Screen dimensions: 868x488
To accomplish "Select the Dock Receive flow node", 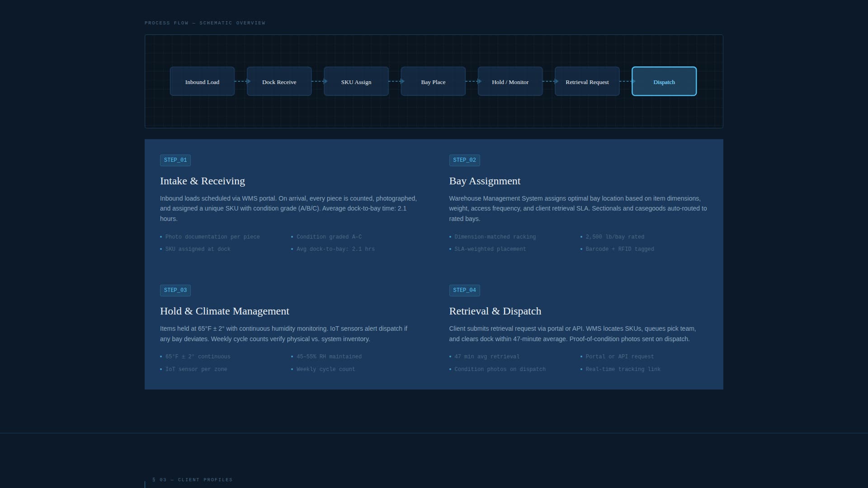I will click(x=279, y=81).
